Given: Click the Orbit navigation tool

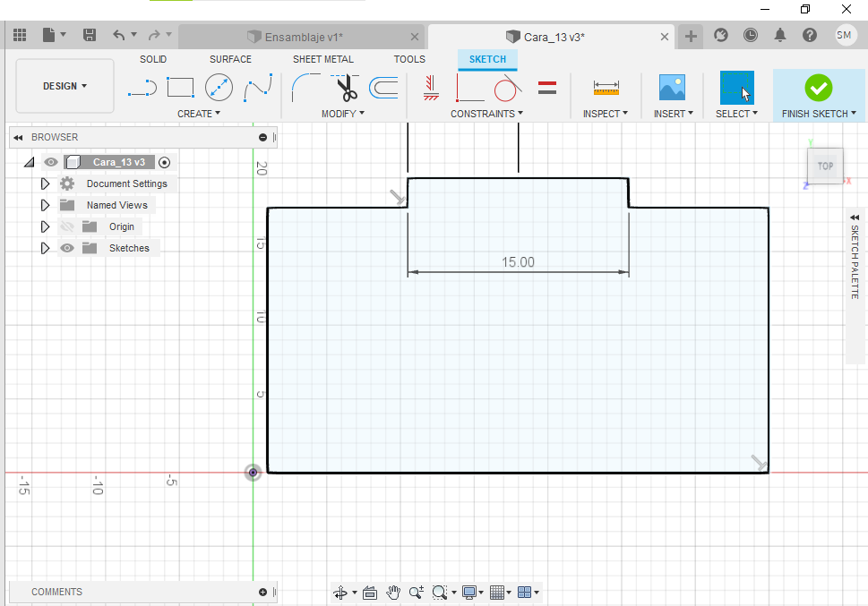Looking at the screenshot, I should [x=339, y=593].
